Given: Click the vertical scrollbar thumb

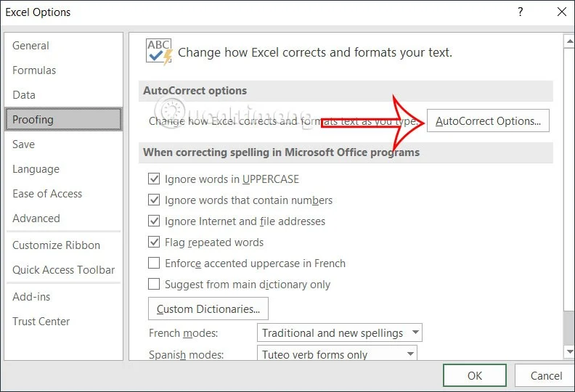Looking at the screenshot, I should click(569, 327).
